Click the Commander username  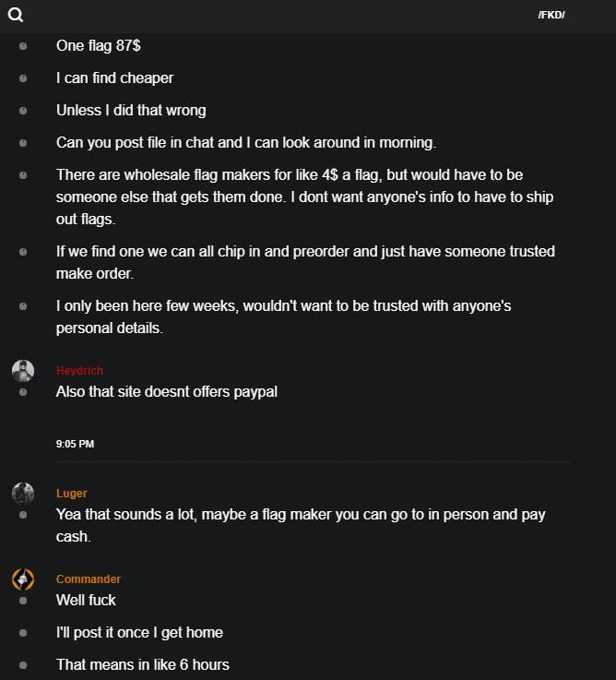pyautogui.click(x=89, y=579)
